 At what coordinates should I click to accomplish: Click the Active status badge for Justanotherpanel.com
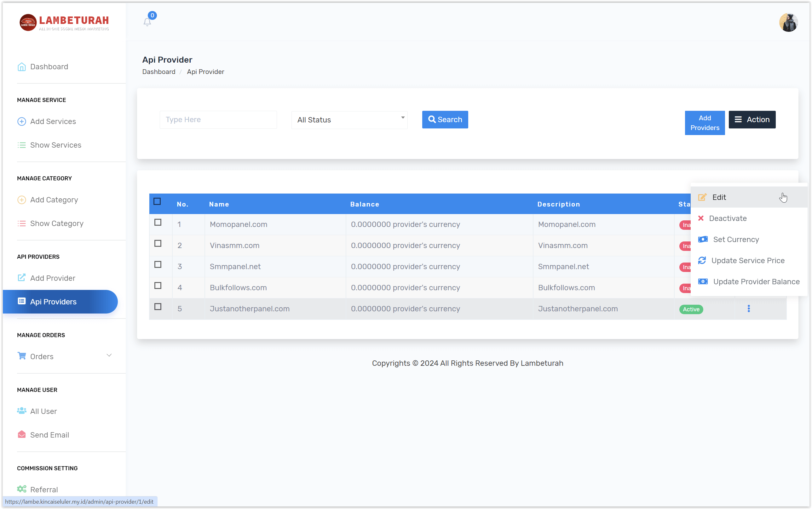(691, 309)
